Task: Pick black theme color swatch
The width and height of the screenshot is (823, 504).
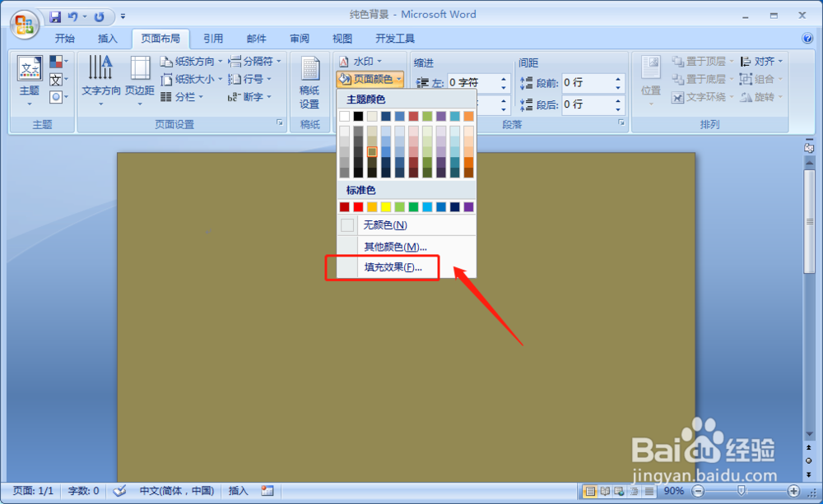Action: coord(358,116)
